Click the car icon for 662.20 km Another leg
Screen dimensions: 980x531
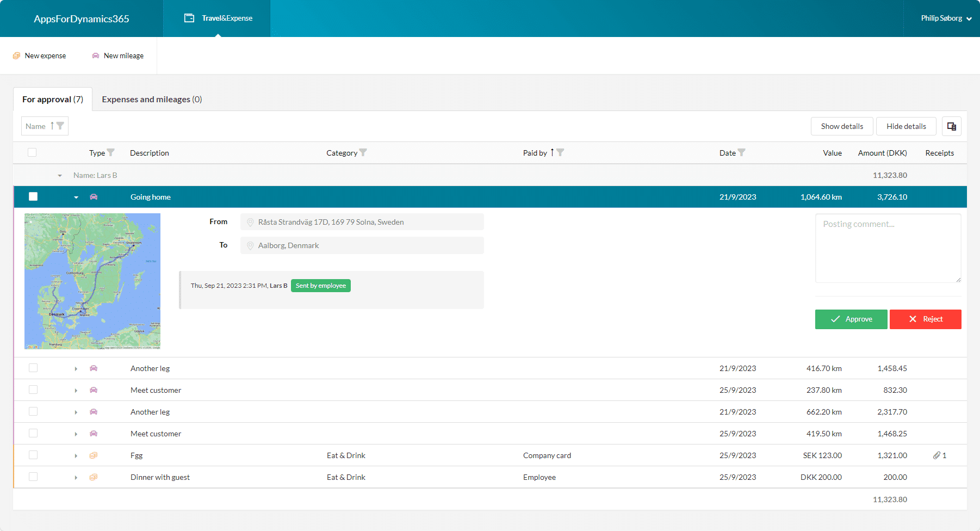pyautogui.click(x=94, y=412)
